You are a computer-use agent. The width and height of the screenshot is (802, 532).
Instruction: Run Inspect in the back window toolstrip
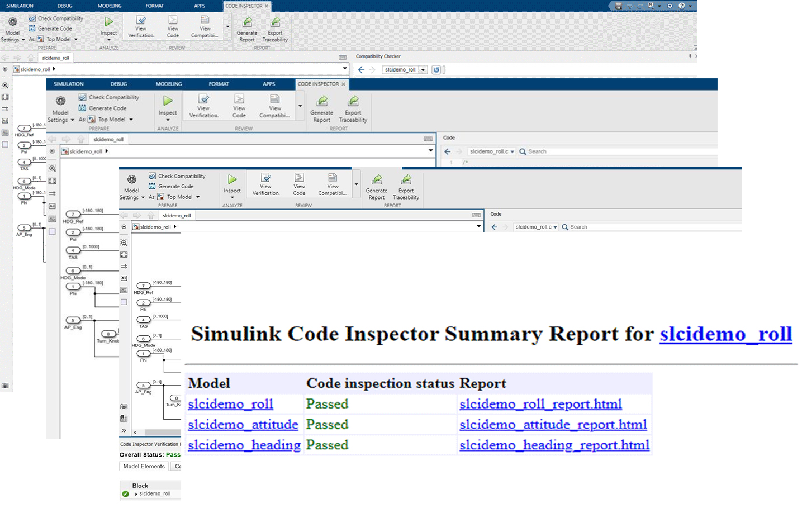109,28
